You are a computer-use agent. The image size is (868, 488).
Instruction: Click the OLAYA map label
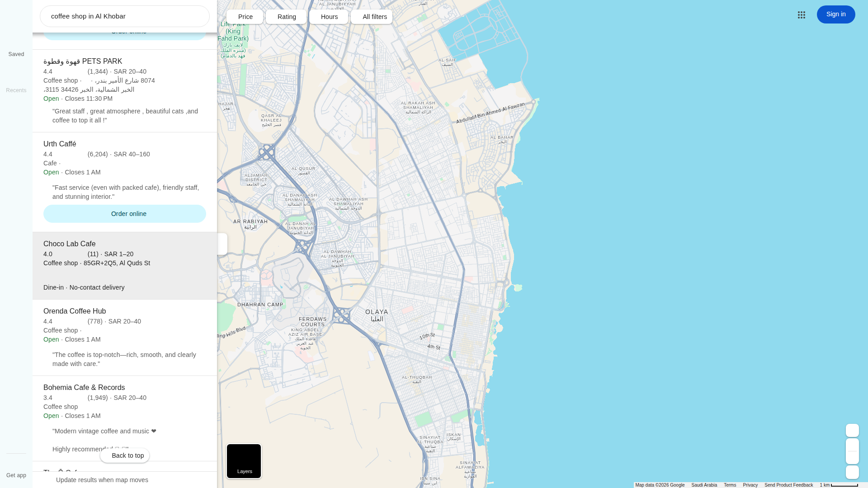click(x=377, y=315)
